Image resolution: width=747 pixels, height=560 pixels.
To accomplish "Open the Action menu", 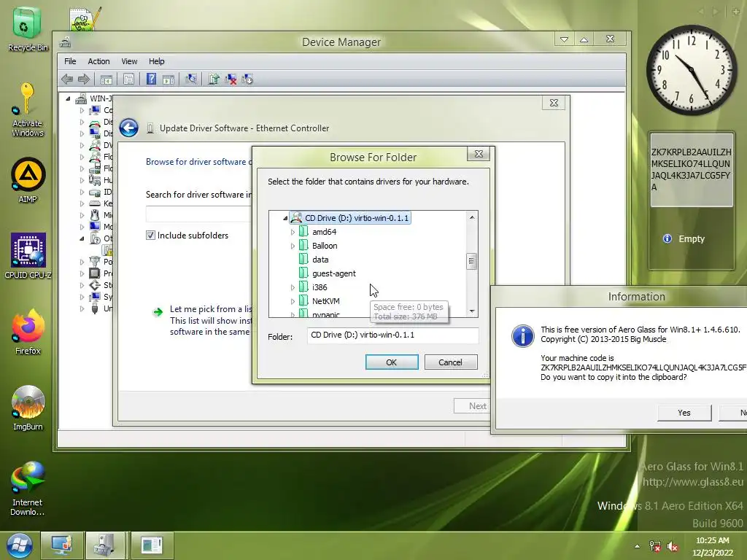I will point(98,61).
